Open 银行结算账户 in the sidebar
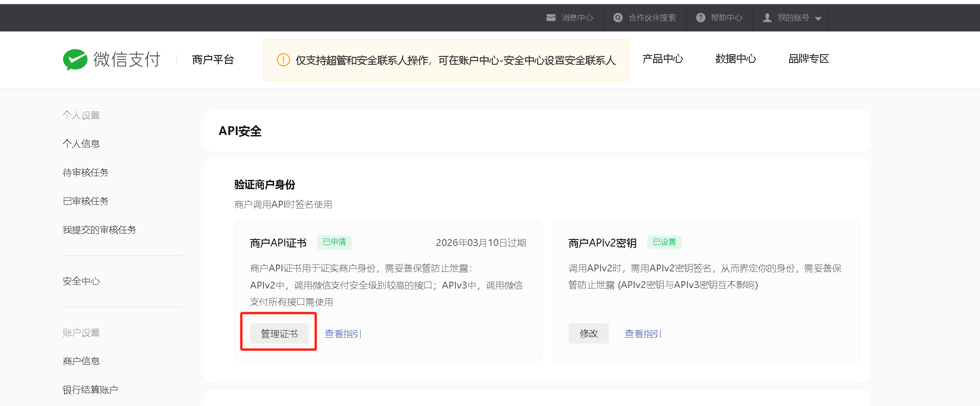Screen dimensions: 980x406 pos(90,390)
